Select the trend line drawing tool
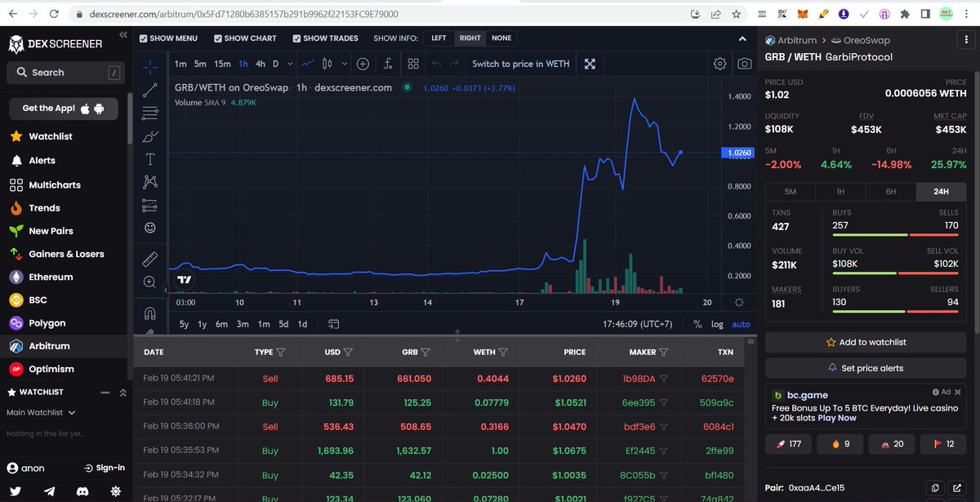980x502 pixels. coord(150,91)
